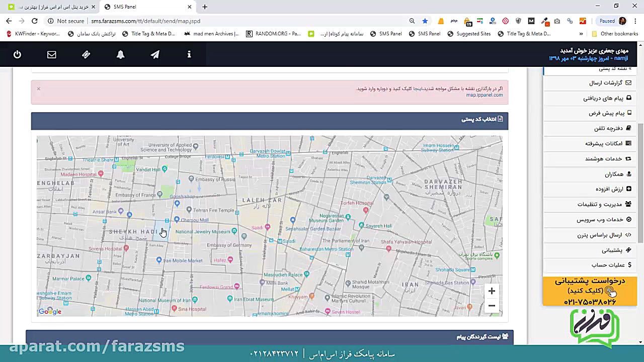Open messages with the envelope icon
The image size is (644, 362).
pos(51,54)
